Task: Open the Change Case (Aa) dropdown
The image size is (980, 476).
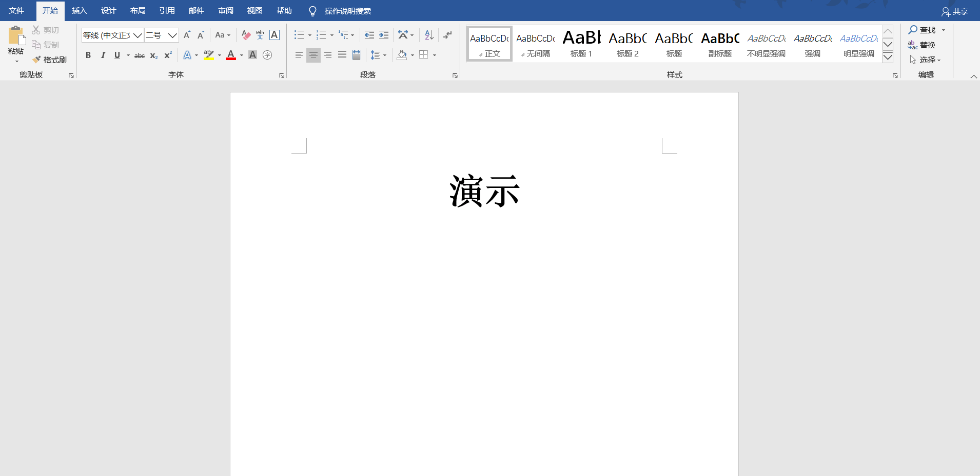Action: 223,35
